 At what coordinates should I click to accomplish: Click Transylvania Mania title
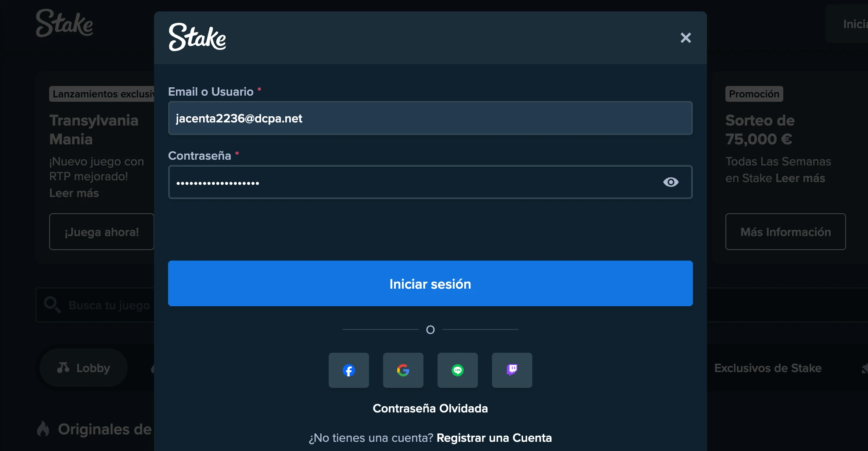pos(94,130)
